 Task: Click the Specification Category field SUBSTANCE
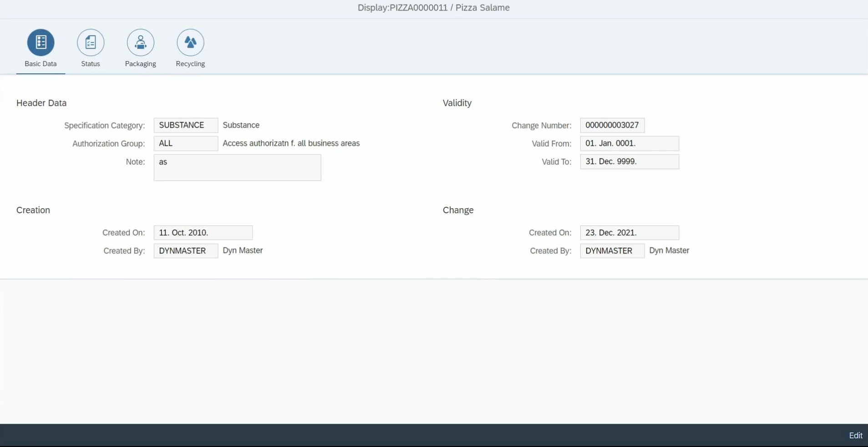click(186, 125)
